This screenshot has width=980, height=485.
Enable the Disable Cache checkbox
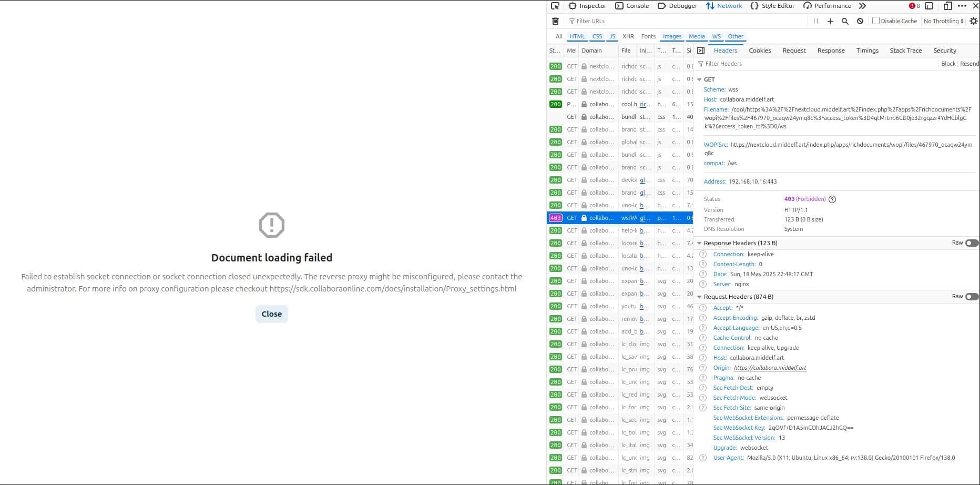tap(876, 21)
